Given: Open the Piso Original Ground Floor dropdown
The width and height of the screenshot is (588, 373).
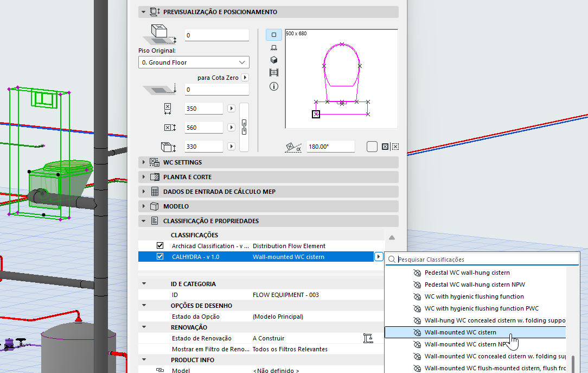Looking at the screenshot, I should 194,62.
